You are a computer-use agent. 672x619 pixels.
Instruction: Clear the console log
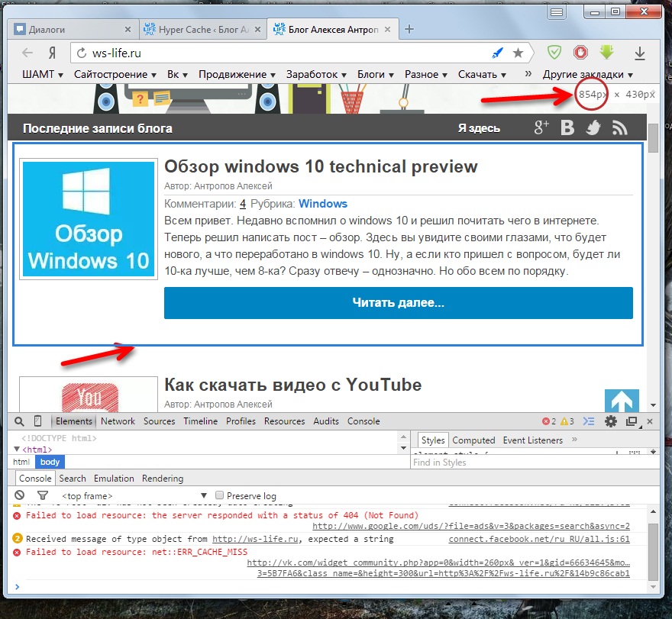pyautogui.click(x=20, y=495)
